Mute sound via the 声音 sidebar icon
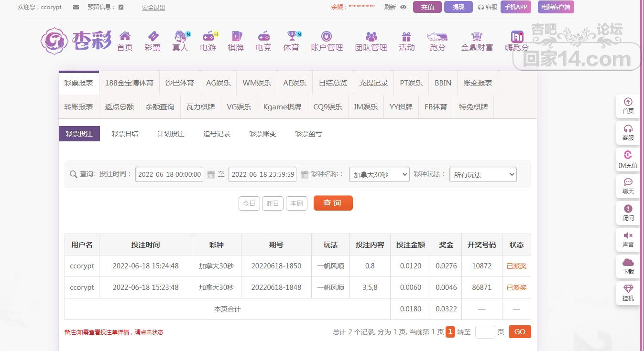Image resolution: width=644 pixels, height=351 pixels. point(628,235)
